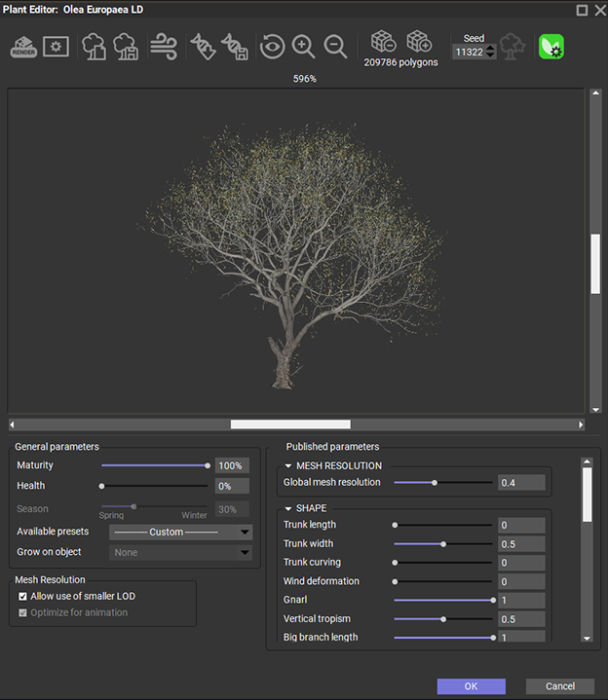Image resolution: width=608 pixels, height=700 pixels.
Task: Click the reset view icon
Action: pyautogui.click(x=272, y=47)
